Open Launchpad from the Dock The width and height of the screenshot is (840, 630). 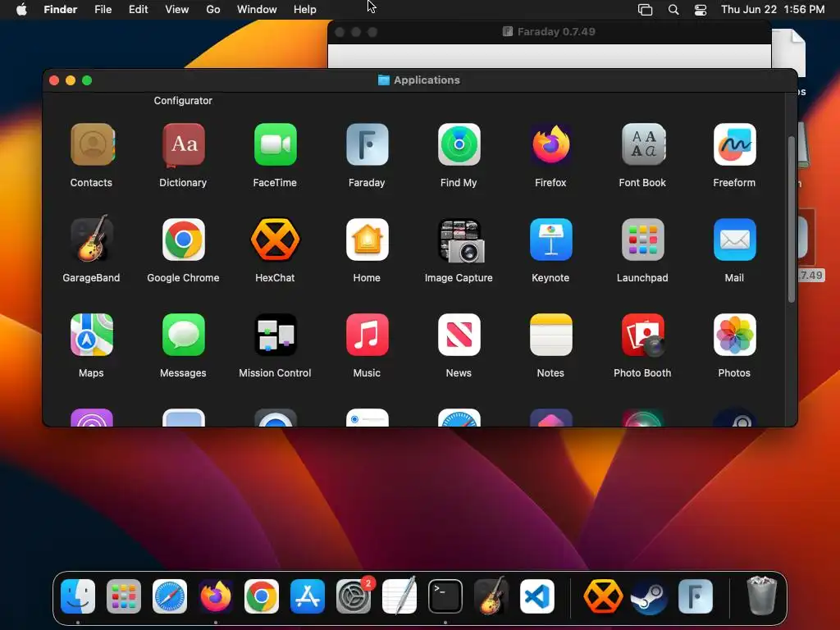pyautogui.click(x=124, y=596)
